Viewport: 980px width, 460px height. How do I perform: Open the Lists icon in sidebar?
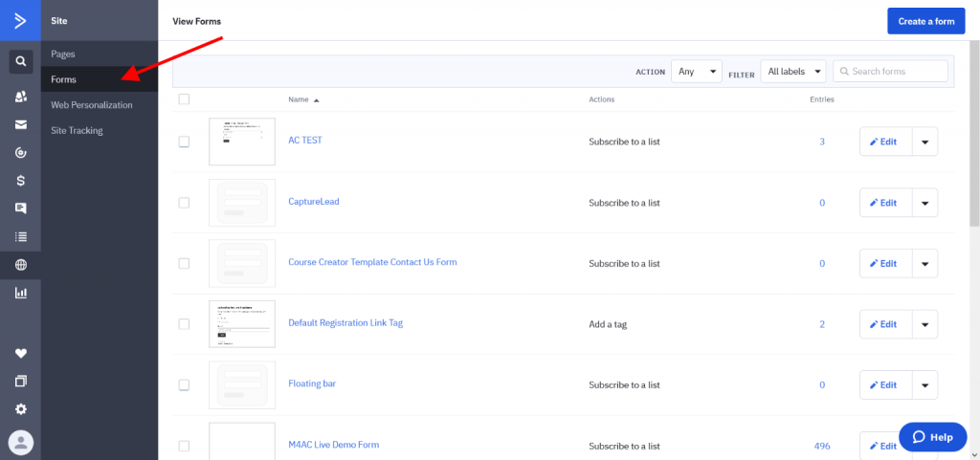coord(21,236)
